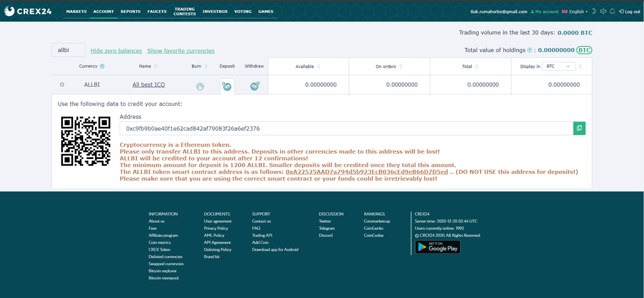Sort by Total column
The height and width of the screenshot is (298, 644).
(477, 67)
